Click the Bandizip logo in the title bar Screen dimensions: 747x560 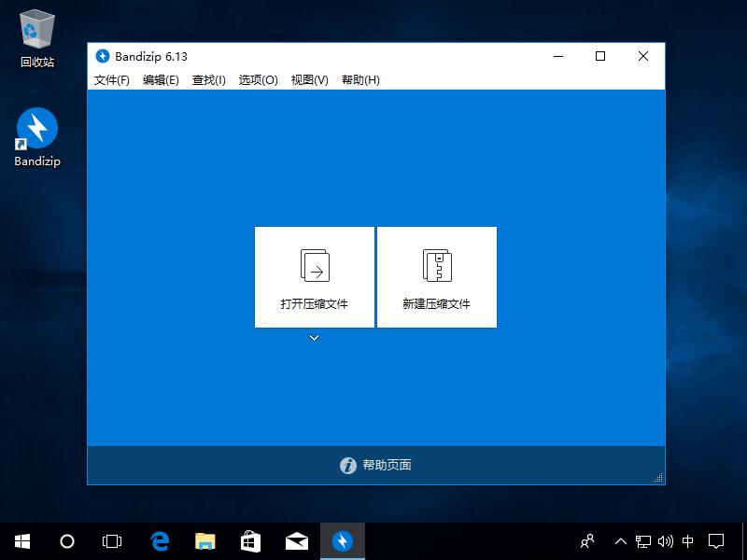(x=104, y=56)
